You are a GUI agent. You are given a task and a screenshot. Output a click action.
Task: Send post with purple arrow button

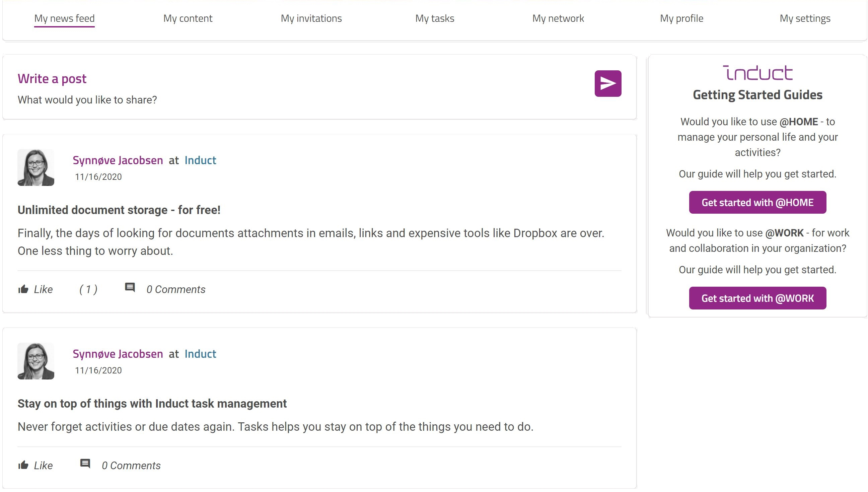[607, 83]
